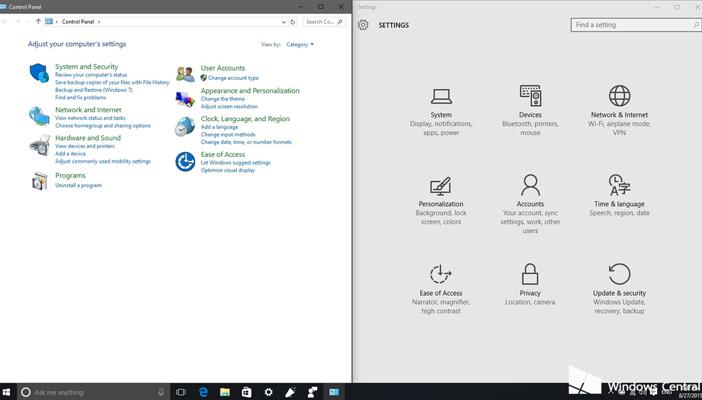Open Devices in the Settings window
Screen dimensions: 702x400
point(530,96)
